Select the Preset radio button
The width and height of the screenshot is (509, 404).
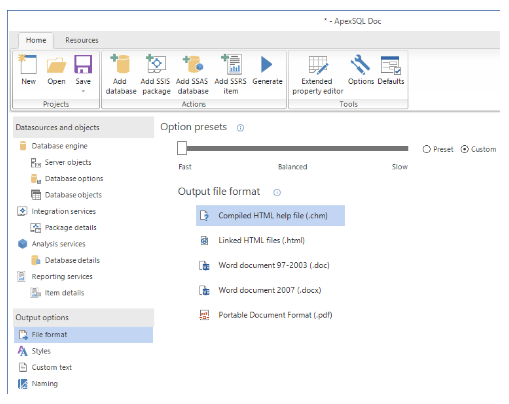pyautogui.click(x=427, y=149)
